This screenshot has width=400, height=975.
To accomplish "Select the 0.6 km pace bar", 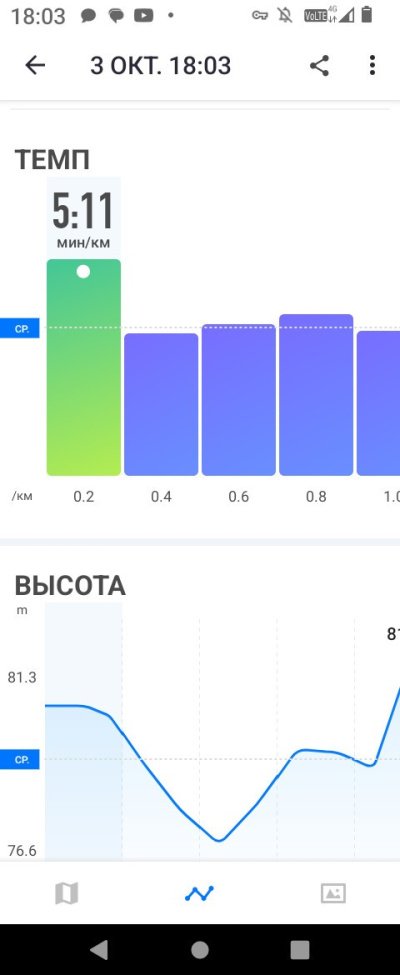I will coord(238,400).
